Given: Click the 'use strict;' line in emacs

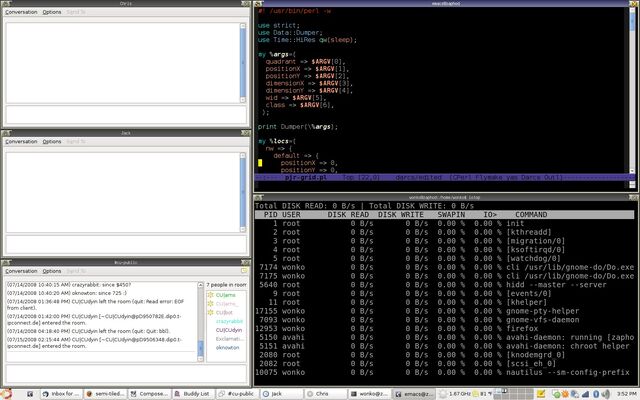Looking at the screenshot, I should point(278,25).
